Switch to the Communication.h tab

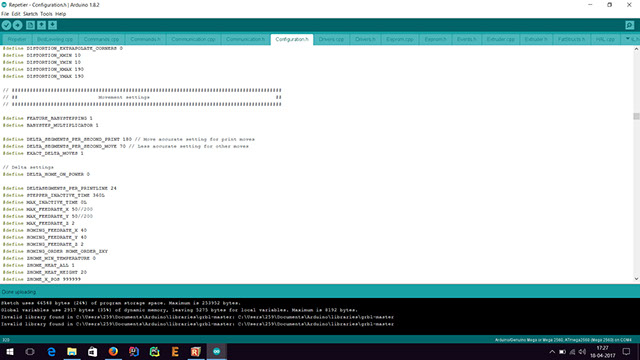[x=245, y=40]
